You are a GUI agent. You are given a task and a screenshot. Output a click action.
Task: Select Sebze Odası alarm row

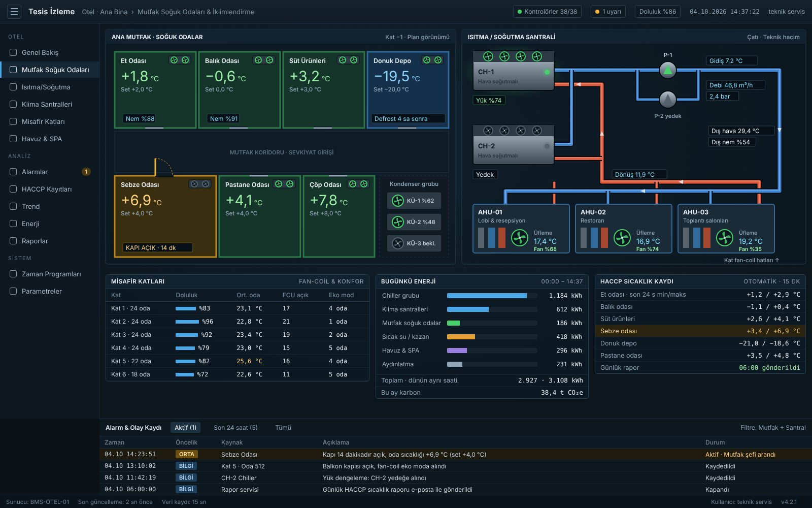(456, 455)
